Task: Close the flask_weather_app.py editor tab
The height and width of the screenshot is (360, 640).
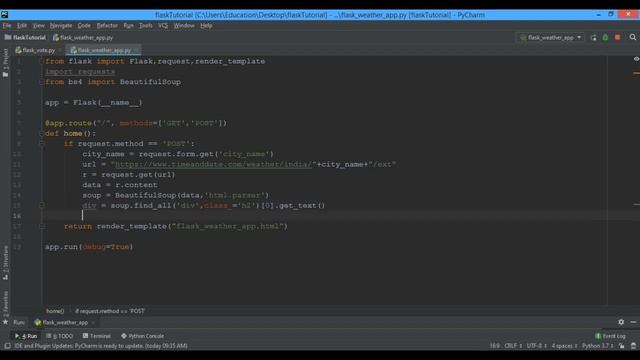Action: click(136, 50)
